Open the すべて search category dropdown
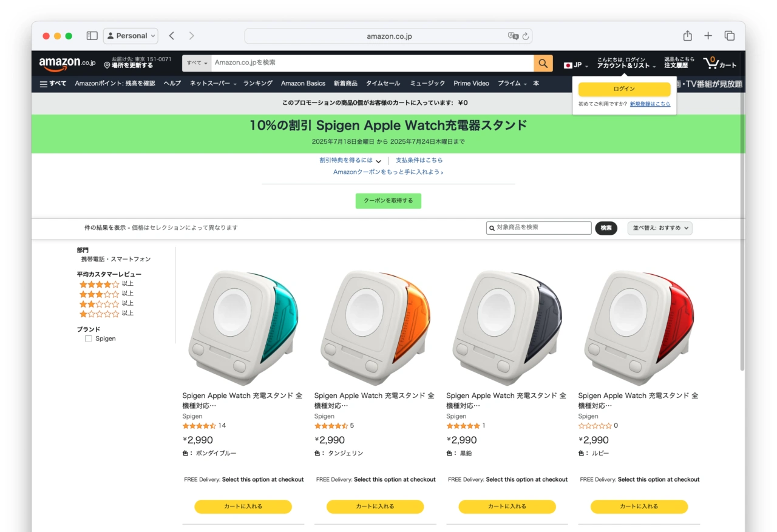777x532 pixels. [195, 62]
